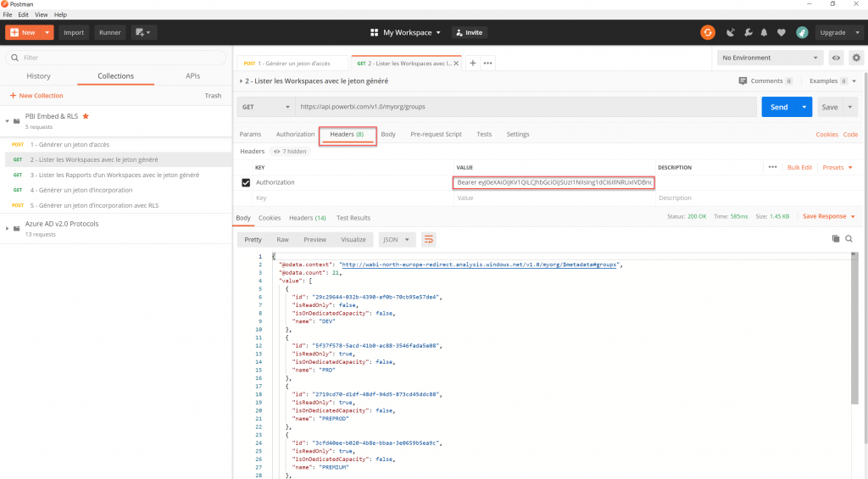Click the Upgrade button
This screenshot has width=868, height=479.
[832, 33]
